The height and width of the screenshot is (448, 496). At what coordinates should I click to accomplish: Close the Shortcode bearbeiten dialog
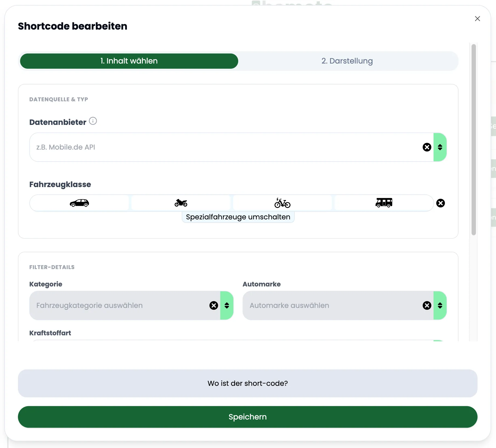478,18
